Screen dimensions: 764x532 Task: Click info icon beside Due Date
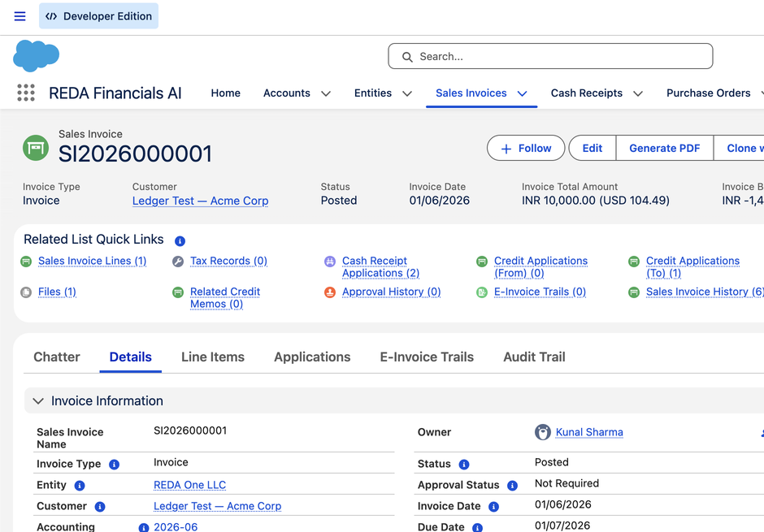[x=478, y=528]
